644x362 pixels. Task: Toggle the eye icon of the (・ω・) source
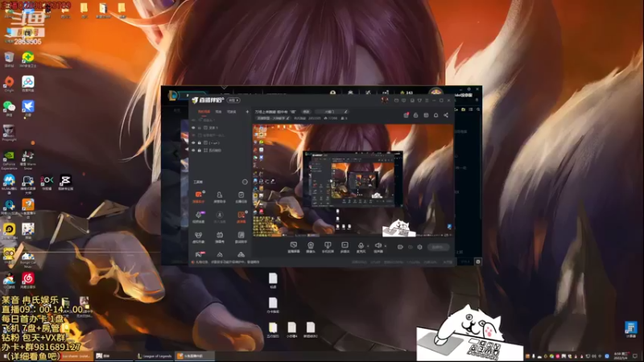[193, 143]
